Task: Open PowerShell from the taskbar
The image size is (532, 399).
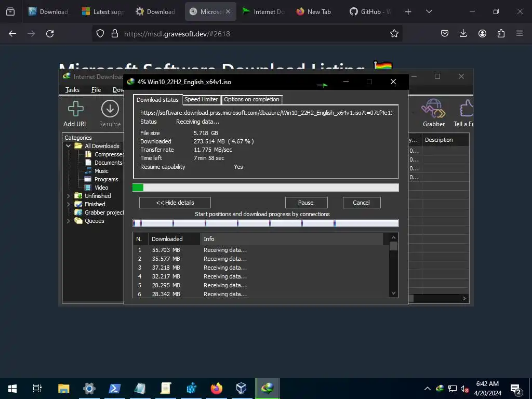Action: pyautogui.click(x=115, y=389)
